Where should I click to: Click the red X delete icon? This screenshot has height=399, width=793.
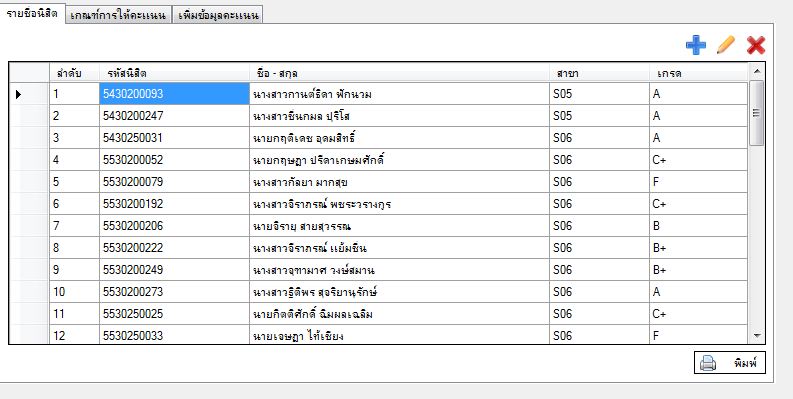[x=756, y=45]
